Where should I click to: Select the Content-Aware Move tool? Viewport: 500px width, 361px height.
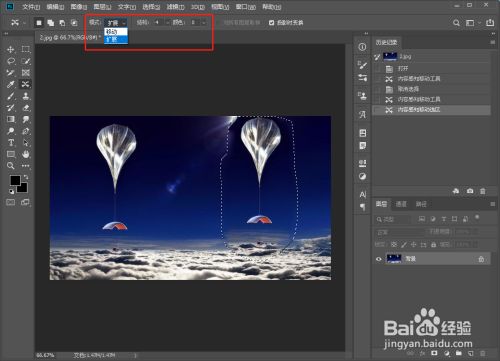pos(26,84)
